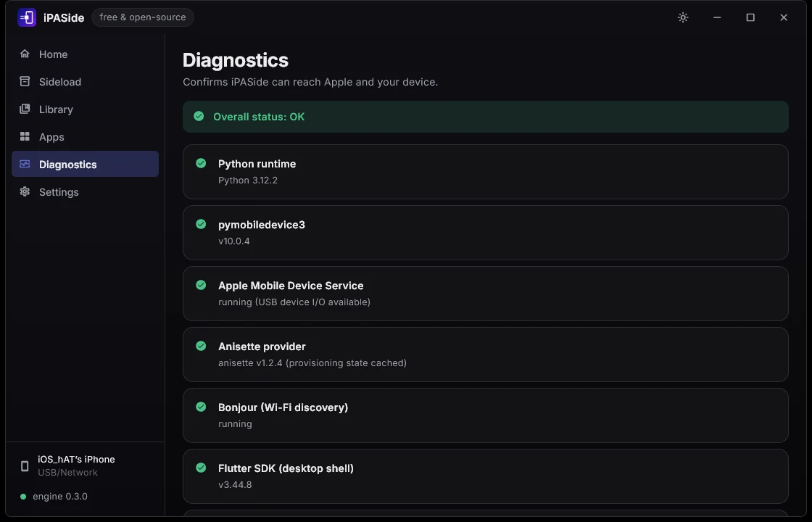The width and height of the screenshot is (812, 522).
Task: Open the Library section
Action: [x=85, y=109]
